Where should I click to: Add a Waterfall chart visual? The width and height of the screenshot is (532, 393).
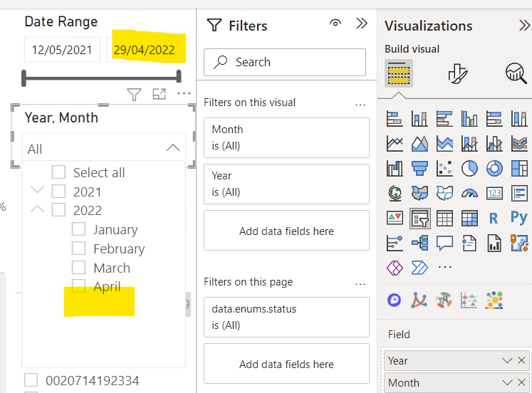click(x=395, y=169)
